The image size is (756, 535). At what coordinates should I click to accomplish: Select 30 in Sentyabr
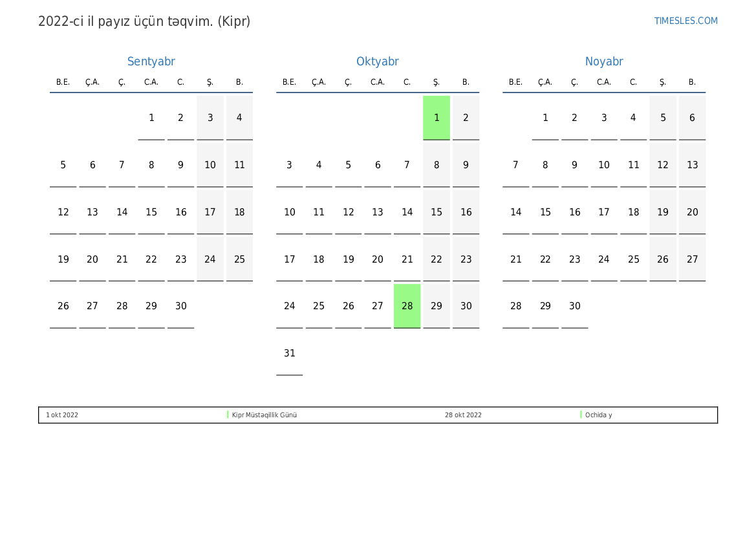coord(181,306)
